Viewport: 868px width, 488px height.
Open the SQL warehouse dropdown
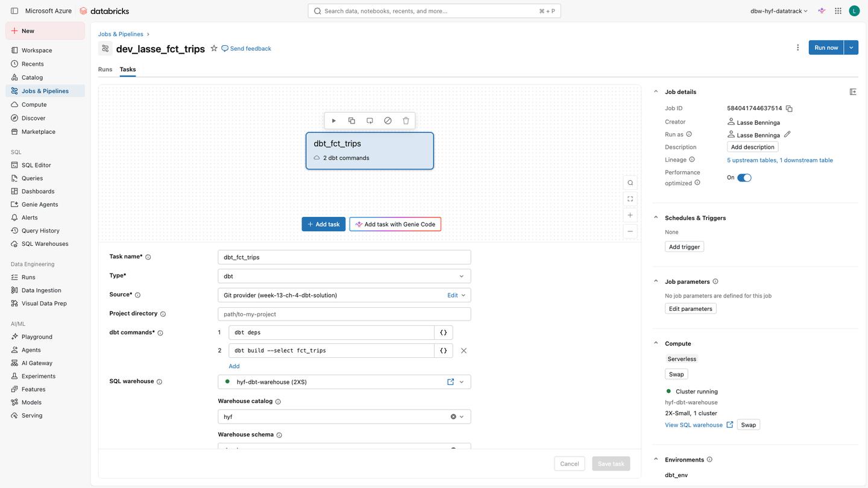click(462, 382)
